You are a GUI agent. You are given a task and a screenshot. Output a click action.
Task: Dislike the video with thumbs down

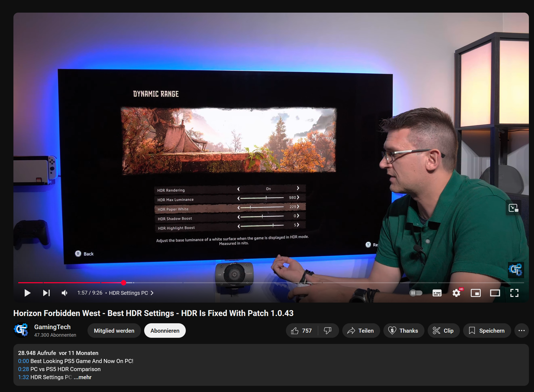328,331
